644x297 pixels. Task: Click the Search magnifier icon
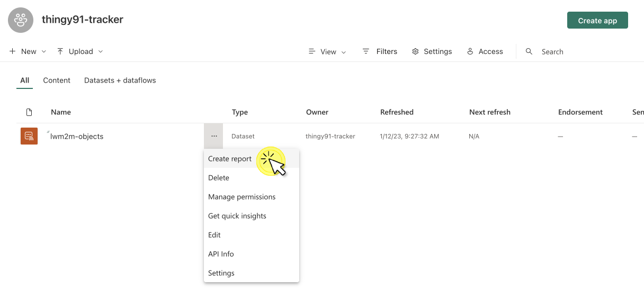pos(529,51)
